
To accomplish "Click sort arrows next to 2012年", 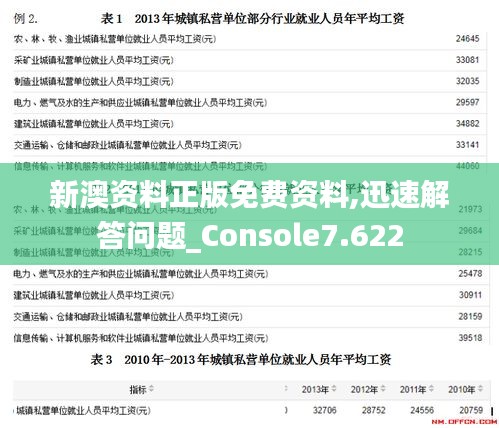I will click(x=383, y=389).
